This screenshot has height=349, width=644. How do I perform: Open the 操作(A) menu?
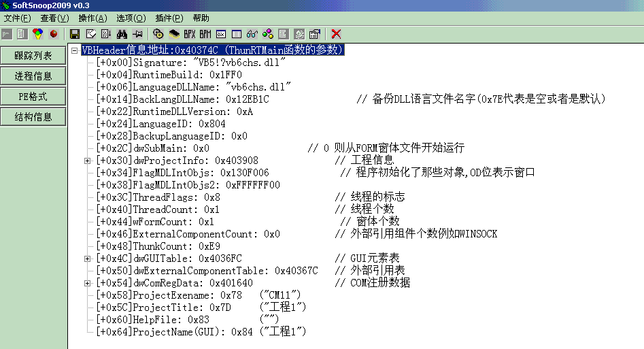[x=92, y=18]
